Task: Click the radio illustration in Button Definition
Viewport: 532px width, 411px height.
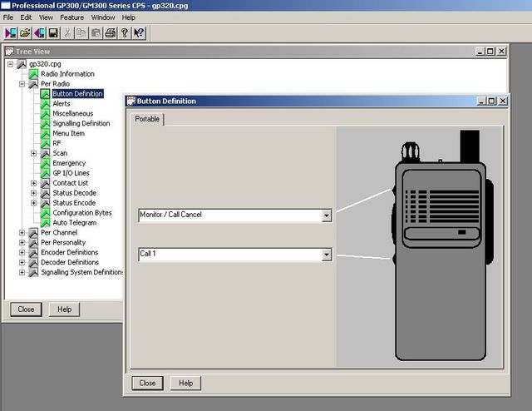Action: (442, 245)
